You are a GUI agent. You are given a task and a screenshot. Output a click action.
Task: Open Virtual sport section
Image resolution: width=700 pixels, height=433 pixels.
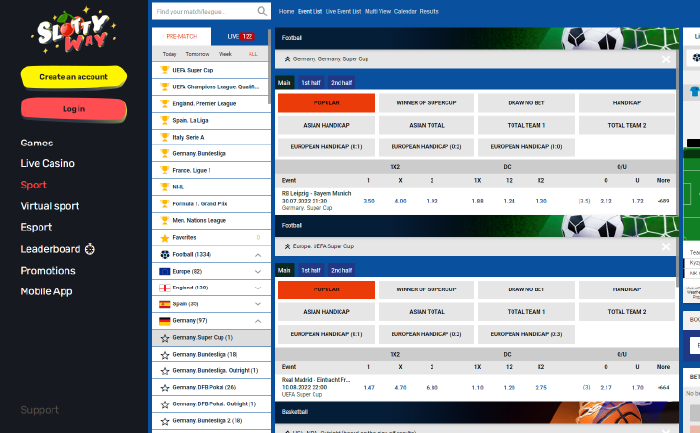pyautogui.click(x=50, y=206)
